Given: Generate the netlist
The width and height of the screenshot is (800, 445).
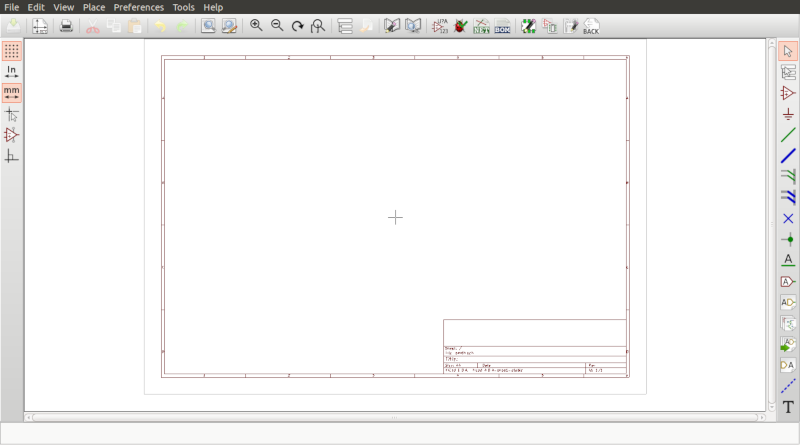Looking at the screenshot, I should [x=481, y=26].
